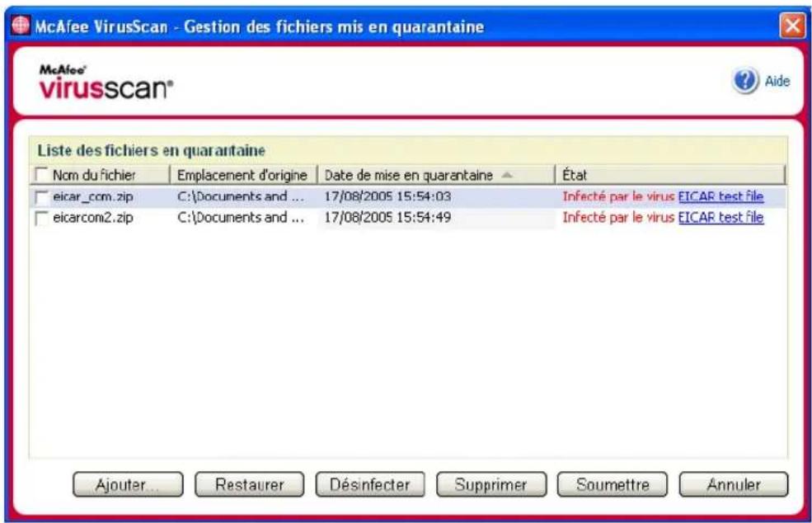Click the Annuler button
The height and width of the screenshot is (523, 812).
pyautogui.click(x=734, y=485)
